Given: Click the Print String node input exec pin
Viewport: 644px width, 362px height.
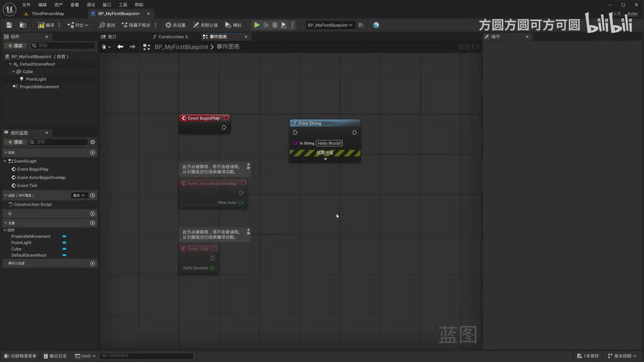Looking at the screenshot, I should click(x=295, y=133).
